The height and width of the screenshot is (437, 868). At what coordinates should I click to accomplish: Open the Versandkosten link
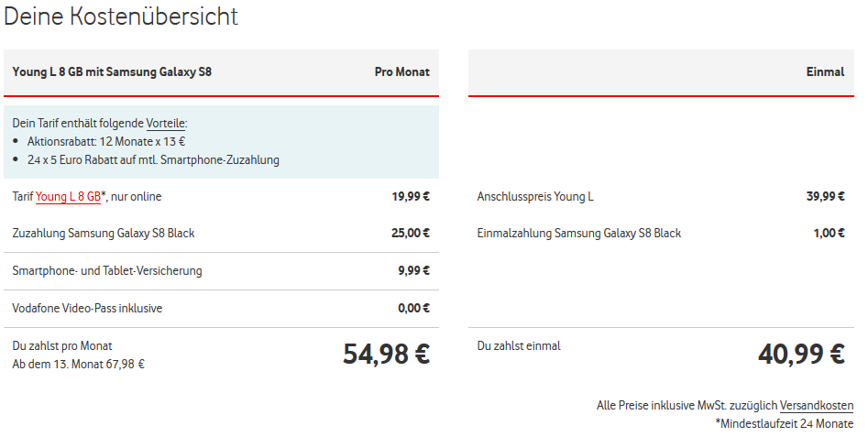[x=817, y=405]
